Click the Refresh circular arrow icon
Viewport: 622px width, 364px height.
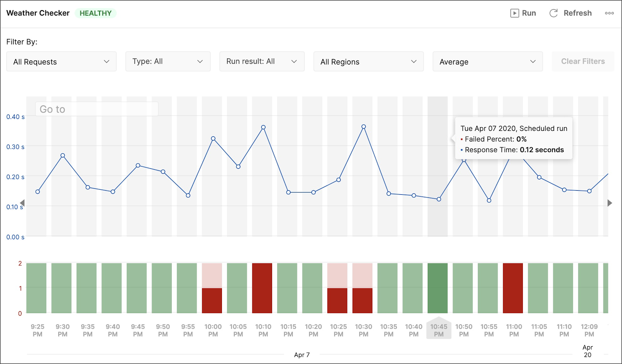coord(554,13)
